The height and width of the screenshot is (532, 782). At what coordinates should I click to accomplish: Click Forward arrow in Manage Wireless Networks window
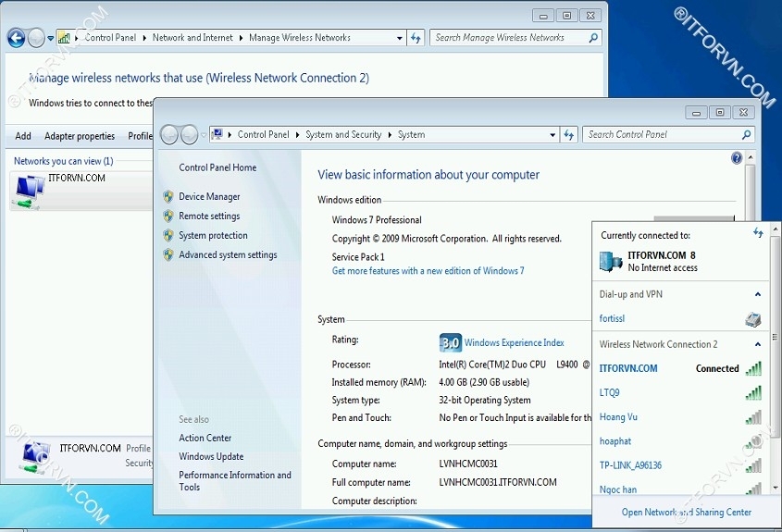tap(36, 38)
